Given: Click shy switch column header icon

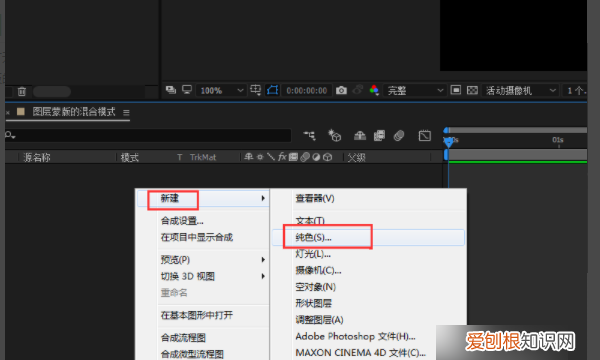Looking at the screenshot, I should 249,157.
